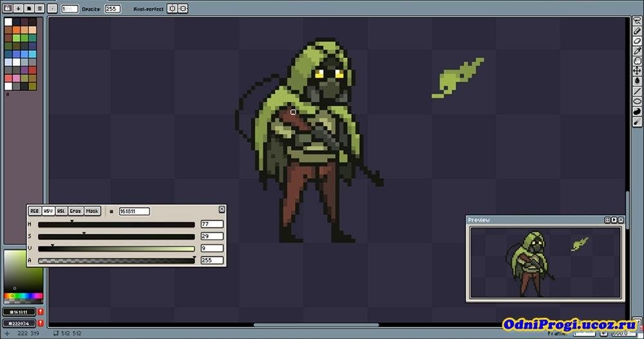Screen dimensions: 644x339
Task: Pick the red palette swatch
Action: coord(32,70)
